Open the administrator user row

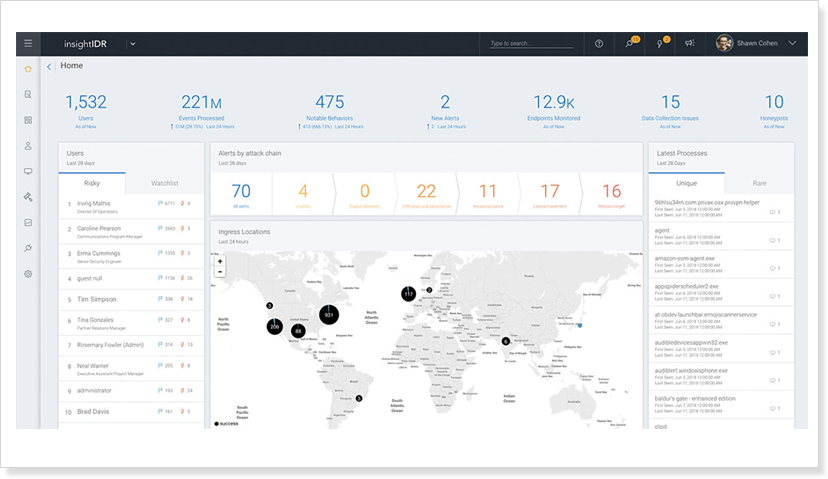click(131, 391)
